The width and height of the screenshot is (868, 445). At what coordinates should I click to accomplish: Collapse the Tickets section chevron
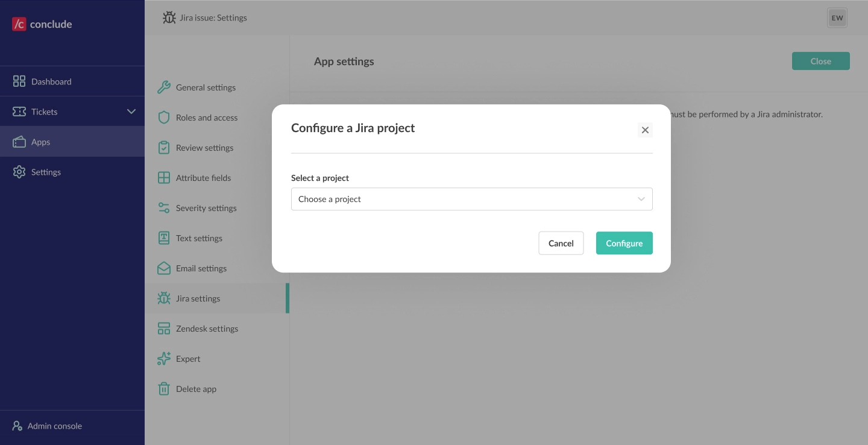tap(131, 111)
